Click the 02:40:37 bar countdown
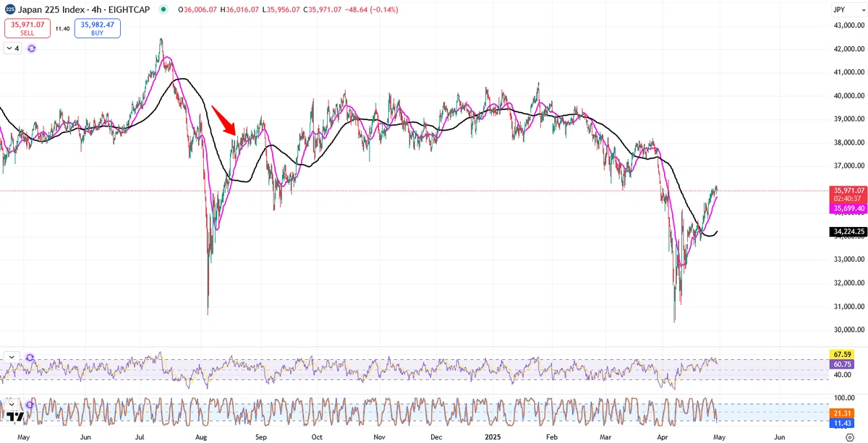The image size is (868, 443). [x=848, y=199]
